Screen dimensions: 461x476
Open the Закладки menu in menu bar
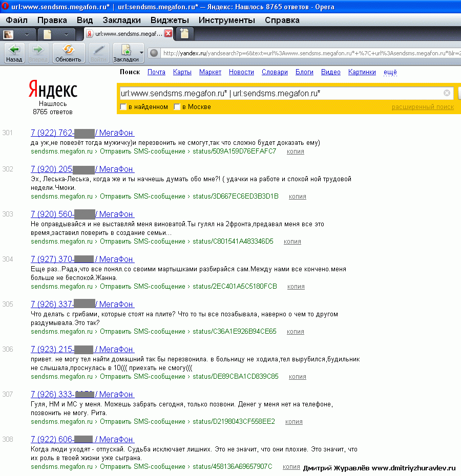point(121,20)
